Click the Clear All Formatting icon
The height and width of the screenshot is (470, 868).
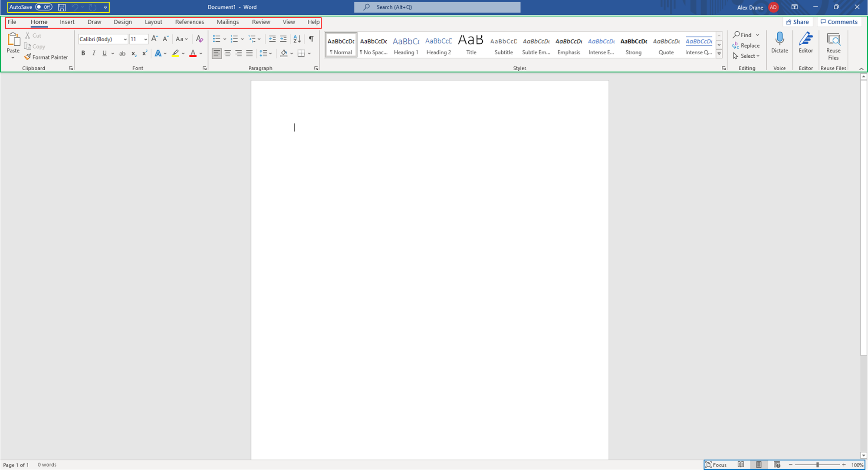pyautogui.click(x=199, y=39)
